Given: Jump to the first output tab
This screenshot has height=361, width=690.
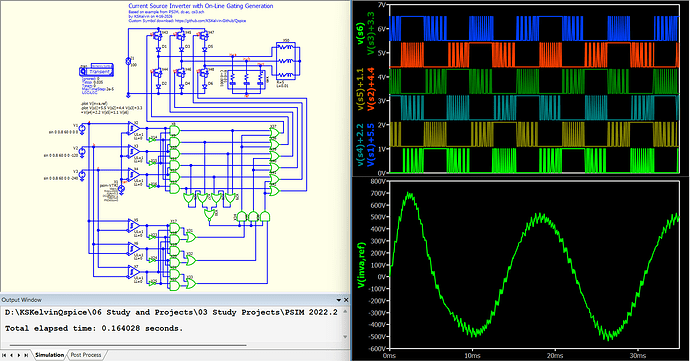Looking at the screenshot, I should coord(4,355).
